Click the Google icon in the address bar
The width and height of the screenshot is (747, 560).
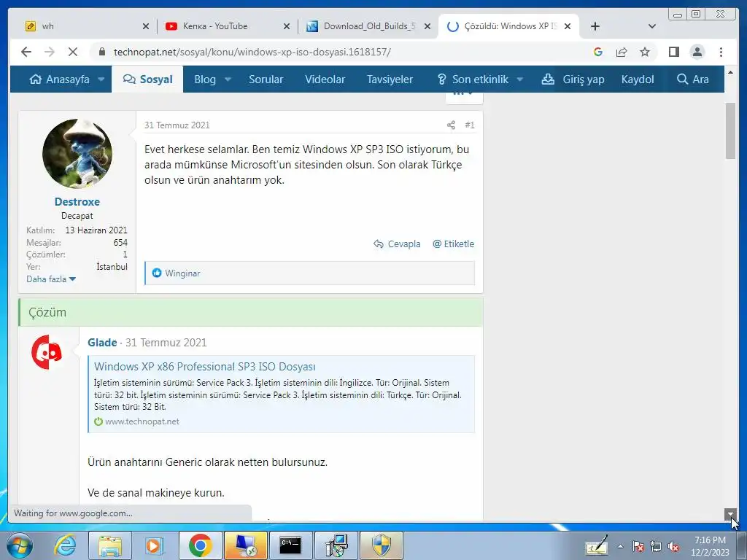pyautogui.click(x=598, y=52)
